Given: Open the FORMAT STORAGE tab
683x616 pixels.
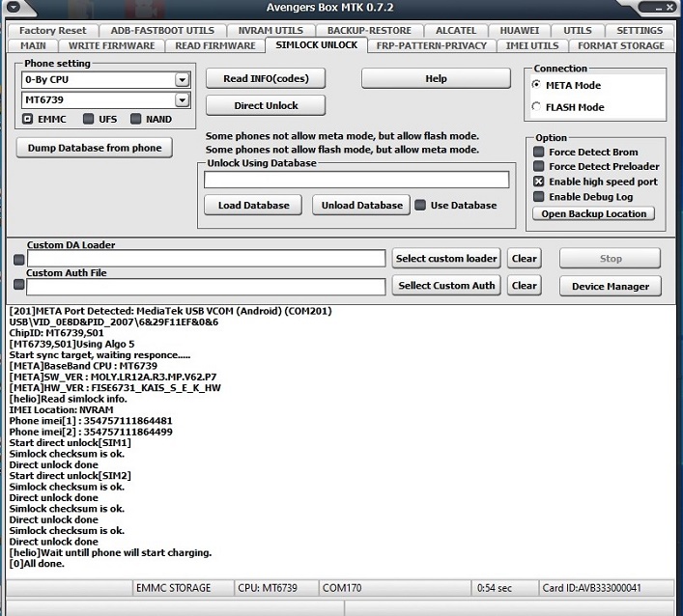Looking at the screenshot, I should point(621,45).
